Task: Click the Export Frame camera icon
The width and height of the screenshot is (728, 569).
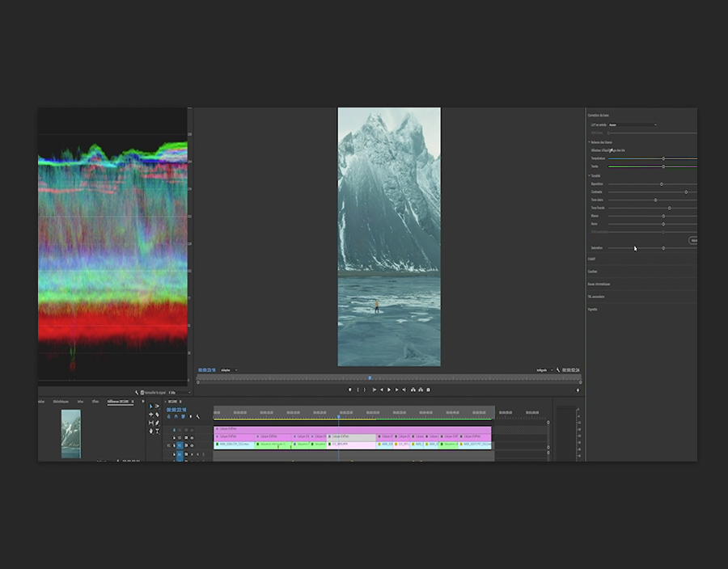Action: point(428,390)
